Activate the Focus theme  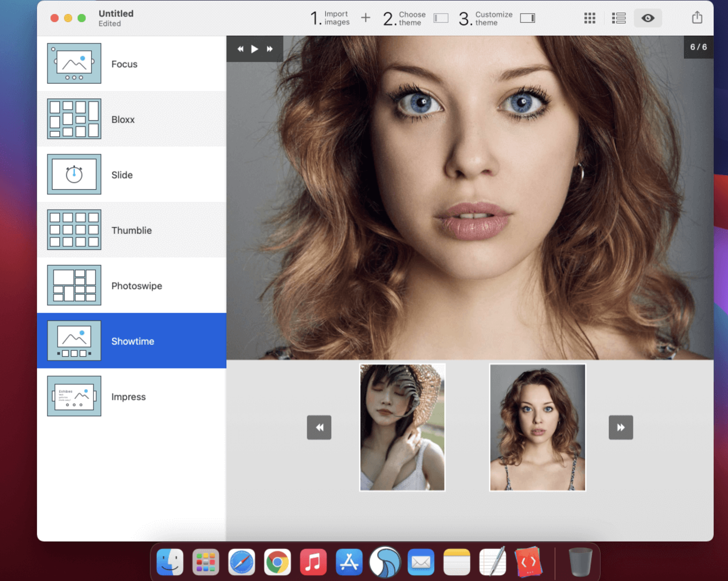tap(124, 64)
